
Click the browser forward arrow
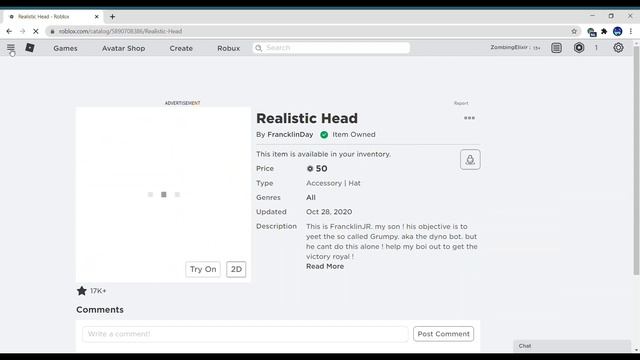tap(22, 31)
